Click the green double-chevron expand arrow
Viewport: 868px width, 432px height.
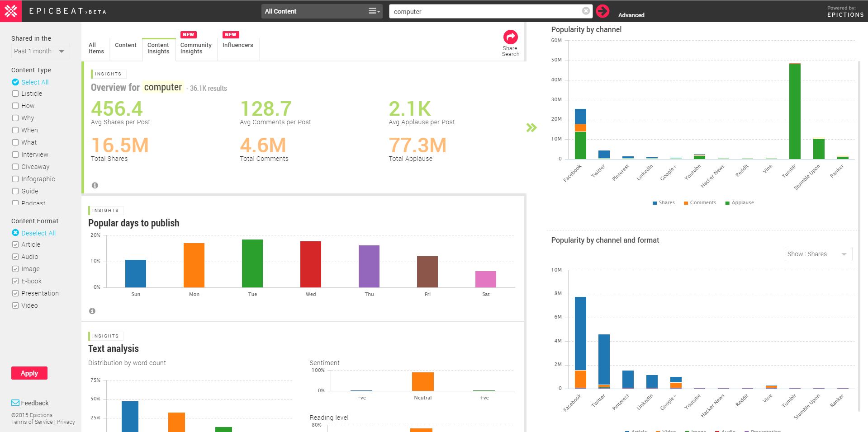(x=531, y=128)
